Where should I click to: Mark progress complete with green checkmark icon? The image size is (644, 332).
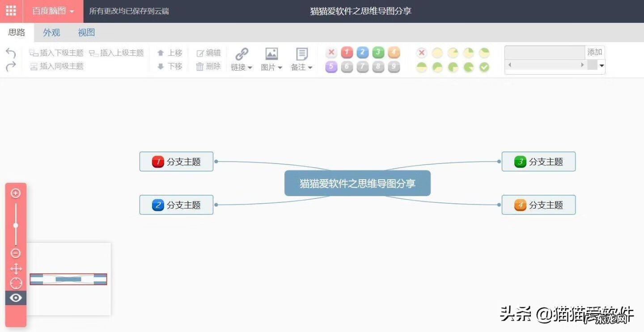click(484, 67)
